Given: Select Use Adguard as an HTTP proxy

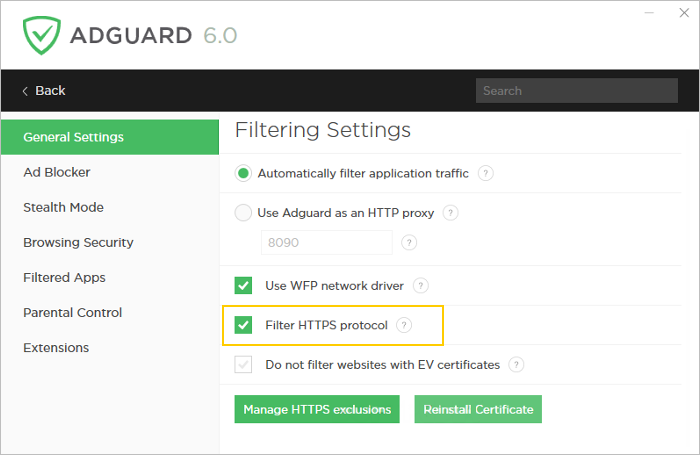Looking at the screenshot, I should [x=243, y=212].
